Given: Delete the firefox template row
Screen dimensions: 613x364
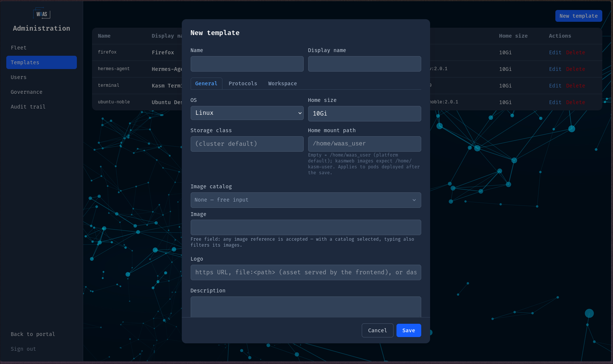Looking at the screenshot, I should (x=575, y=52).
